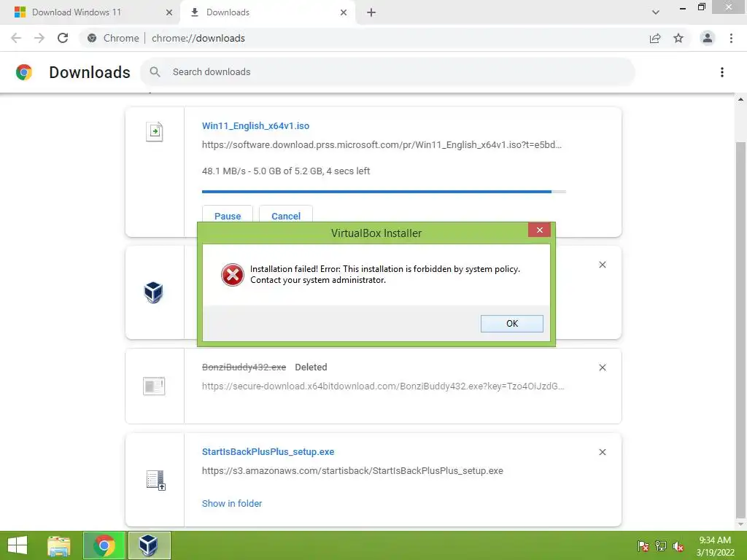Open StartIsBackPlusPlus_setup.exe link

pos(268,451)
